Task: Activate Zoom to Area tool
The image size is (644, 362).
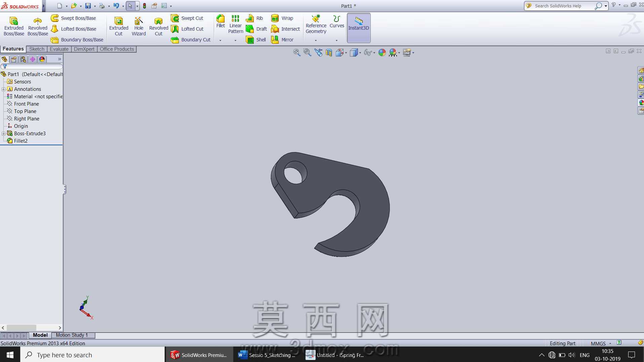Action: pyautogui.click(x=307, y=52)
